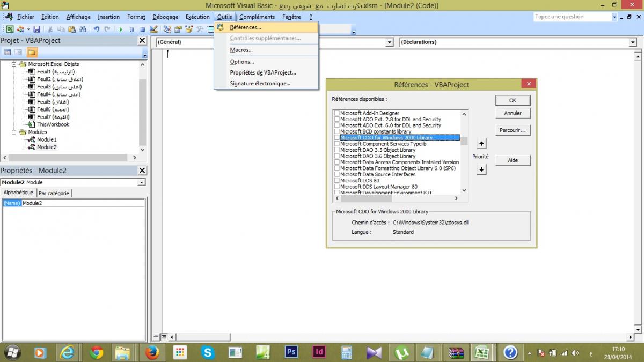Select ThisWorkbook in the project tree

(x=53, y=124)
